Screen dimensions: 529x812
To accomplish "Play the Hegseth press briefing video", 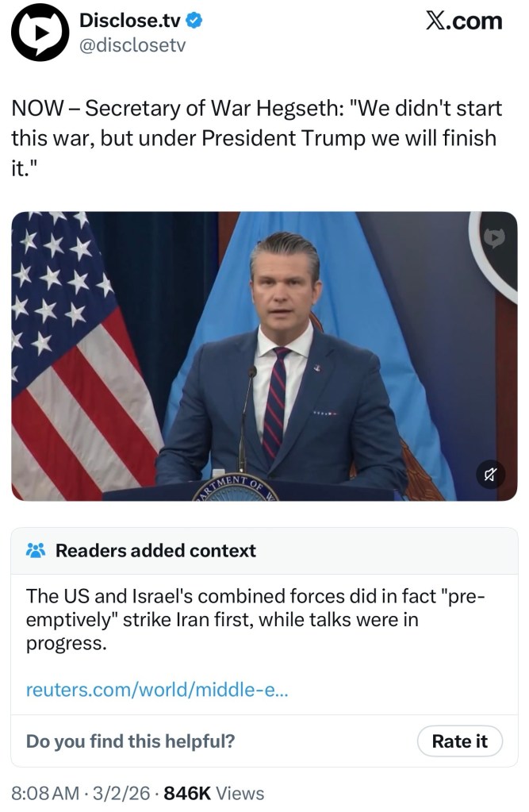I will (264, 356).
